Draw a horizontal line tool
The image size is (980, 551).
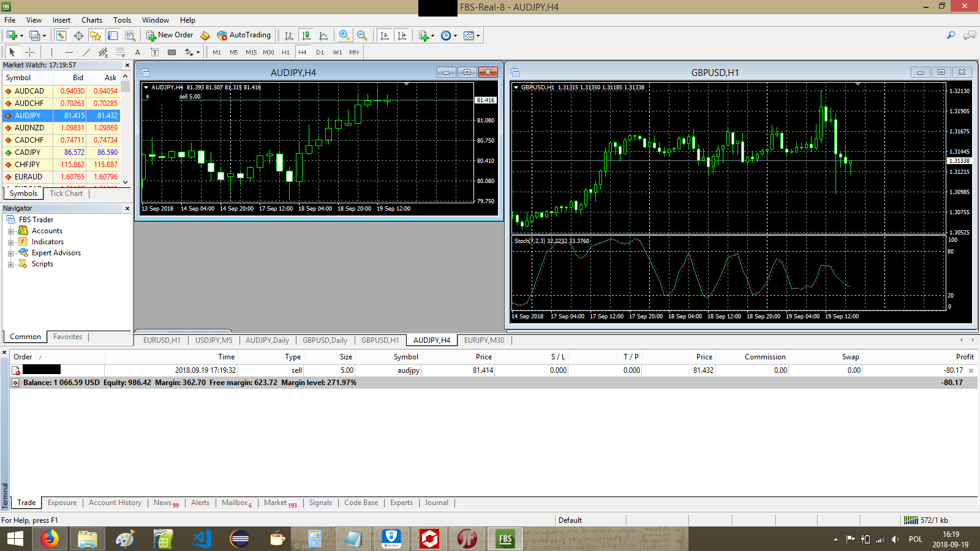click(x=69, y=52)
